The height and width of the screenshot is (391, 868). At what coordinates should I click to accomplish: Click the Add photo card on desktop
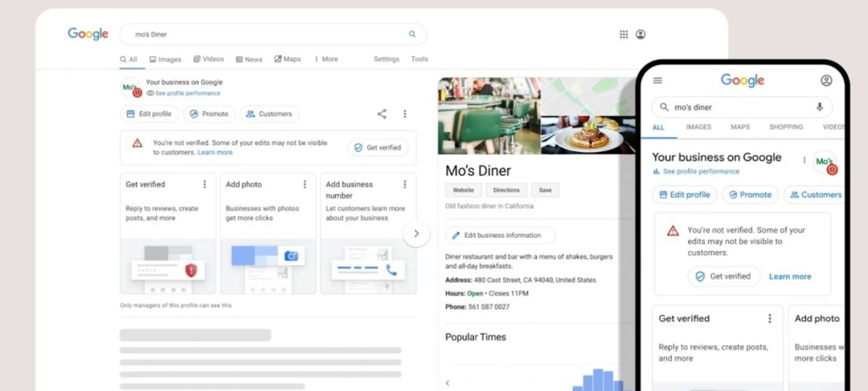point(268,233)
